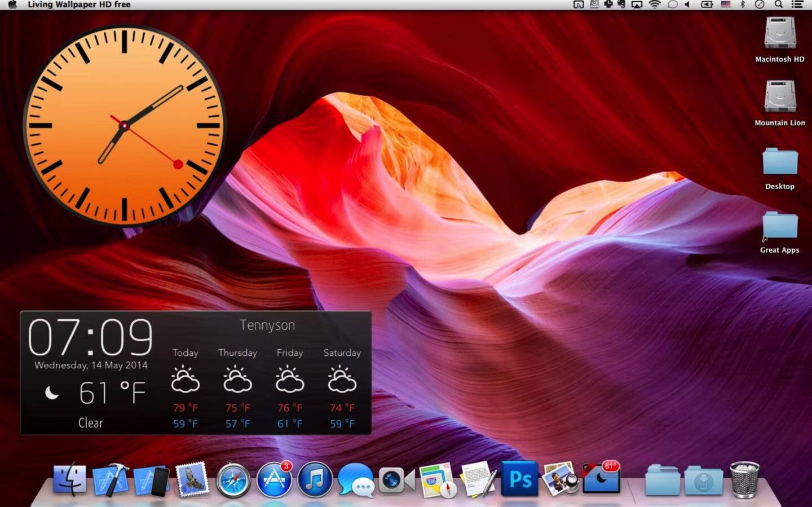812x507 pixels.
Task: Open the Wi-Fi status menu
Action: [x=654, y=5]
